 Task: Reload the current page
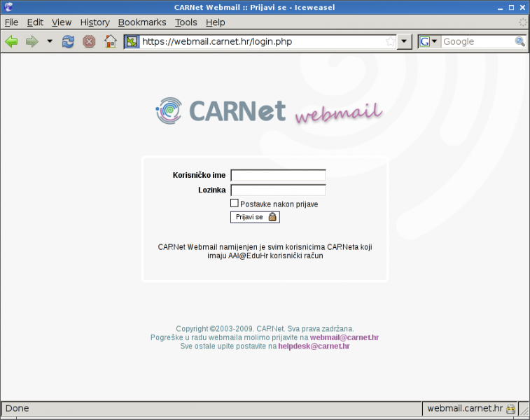(68, 41)
